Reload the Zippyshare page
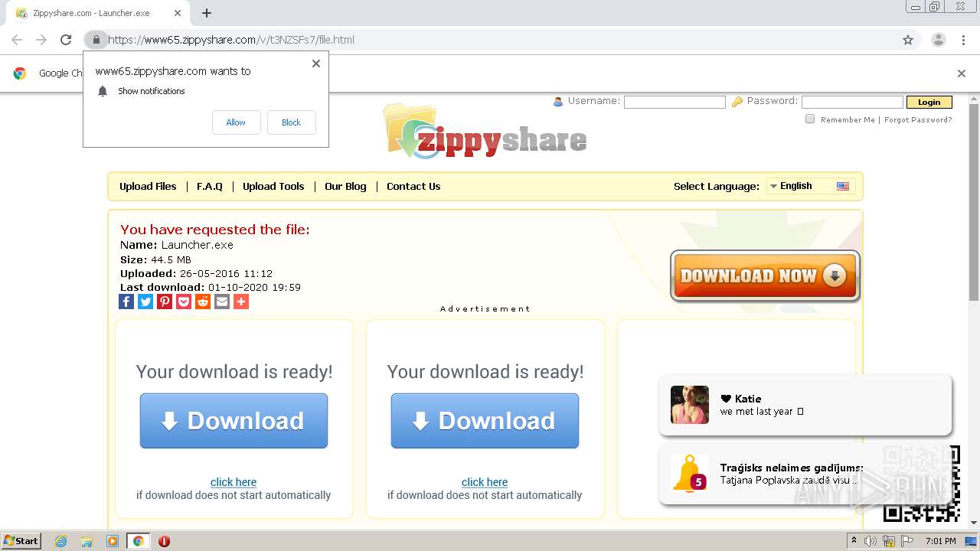This screenshot has width=980, height=551. 66,40
